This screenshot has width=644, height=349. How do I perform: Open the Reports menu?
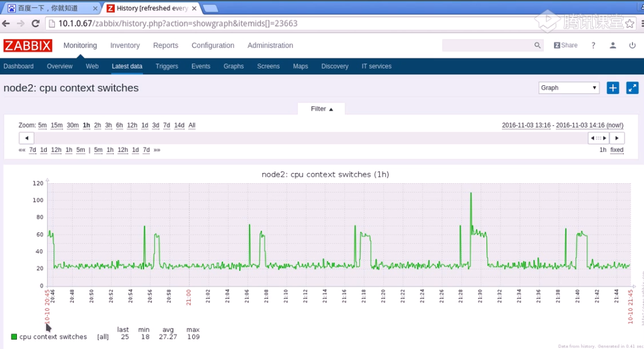pos(166,45)
